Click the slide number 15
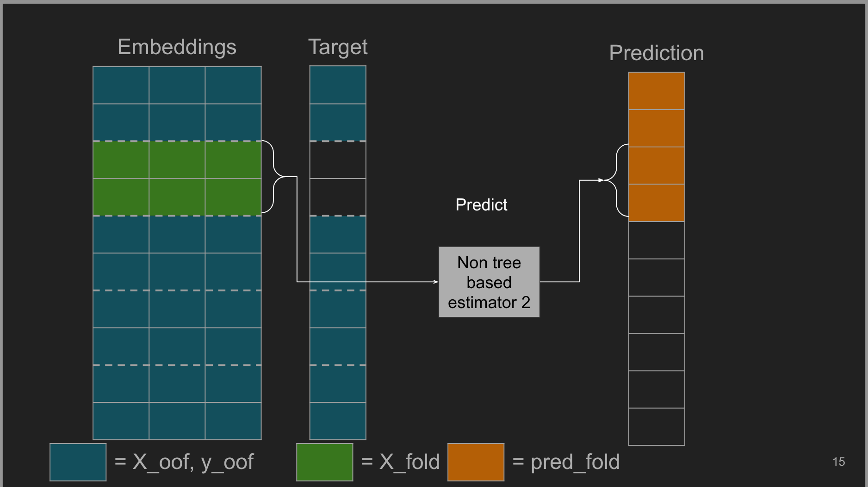This screenshot has height=487, width=868. point(838,462)
